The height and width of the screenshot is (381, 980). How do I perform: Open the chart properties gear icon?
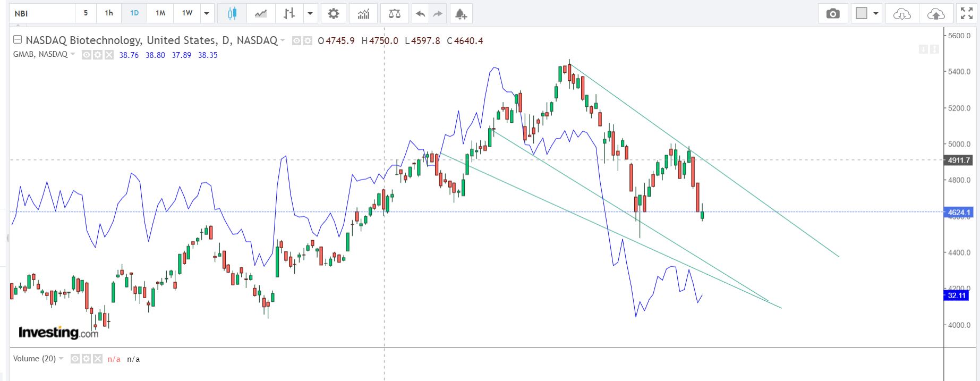coord(334,13)
